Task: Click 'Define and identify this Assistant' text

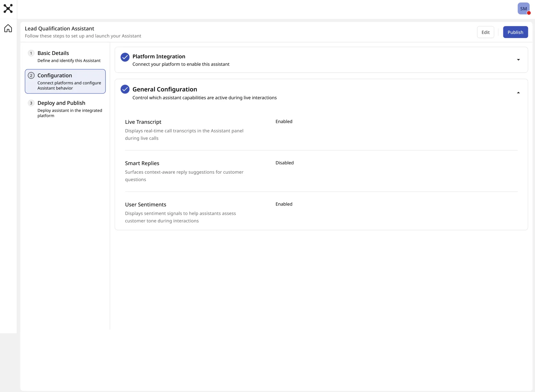Action: coord(69,61)
